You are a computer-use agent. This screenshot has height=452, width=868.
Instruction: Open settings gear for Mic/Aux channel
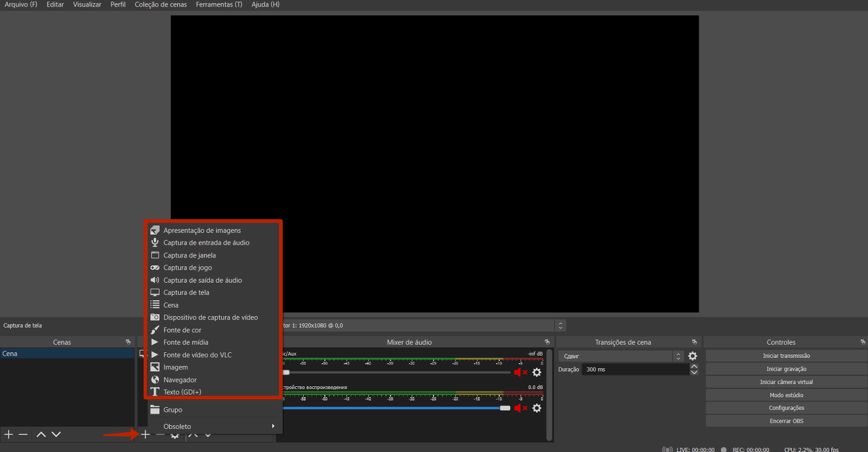537,372
